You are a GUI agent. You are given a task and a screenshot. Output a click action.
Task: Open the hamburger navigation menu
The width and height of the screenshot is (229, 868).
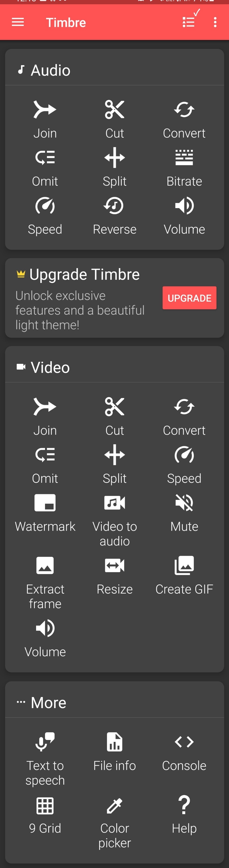tap(18, 22)
